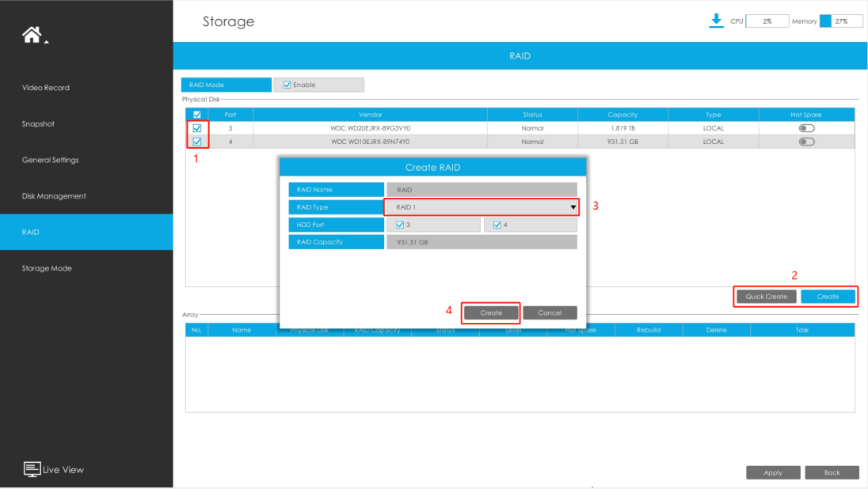Enable Hot Spare for WD10EJRX disk
Image resolution: width=868 pixels, height=489 pixels.
(x=806, y=142)
